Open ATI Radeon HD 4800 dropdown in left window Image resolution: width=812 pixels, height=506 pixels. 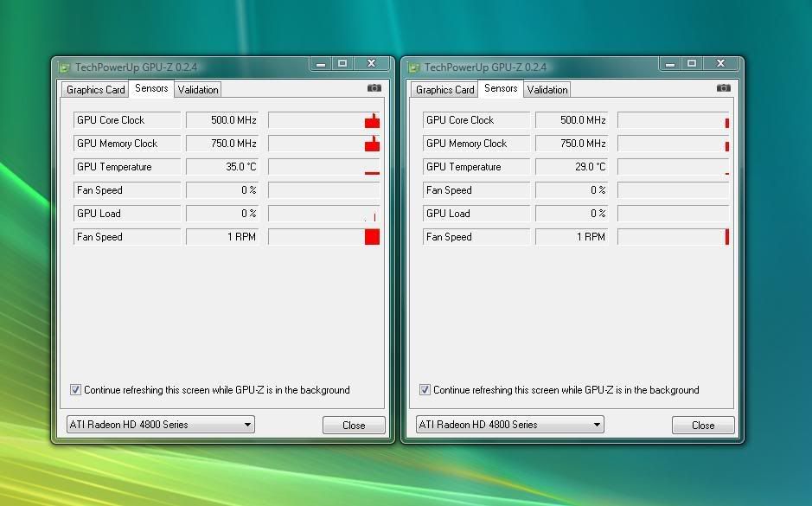coord(161,425)
